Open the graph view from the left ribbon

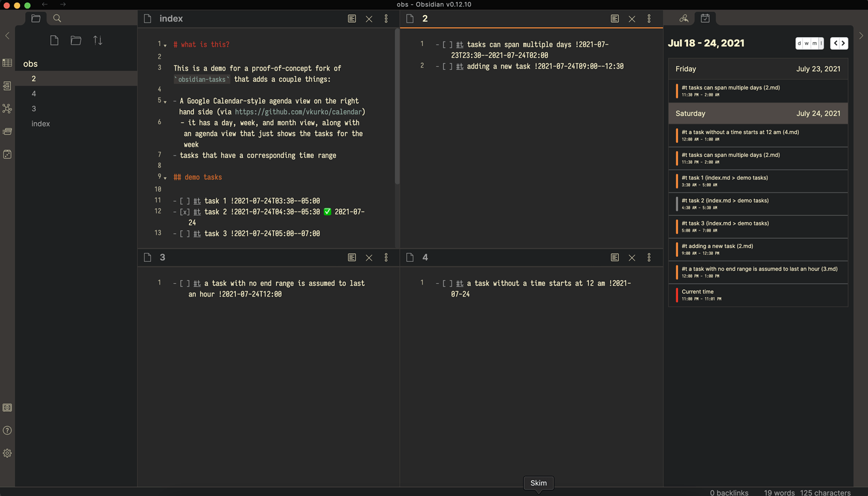tap(7, 108)
